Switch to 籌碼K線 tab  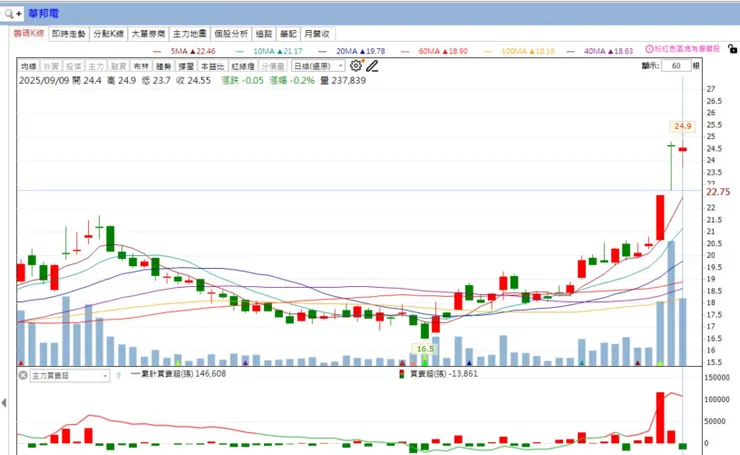click(29, 34)
